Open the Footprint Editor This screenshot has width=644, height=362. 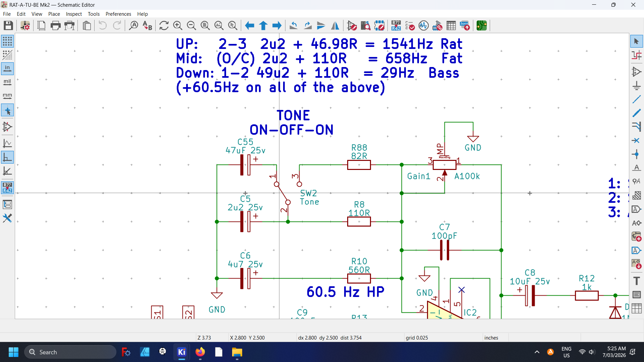point(379,25)
